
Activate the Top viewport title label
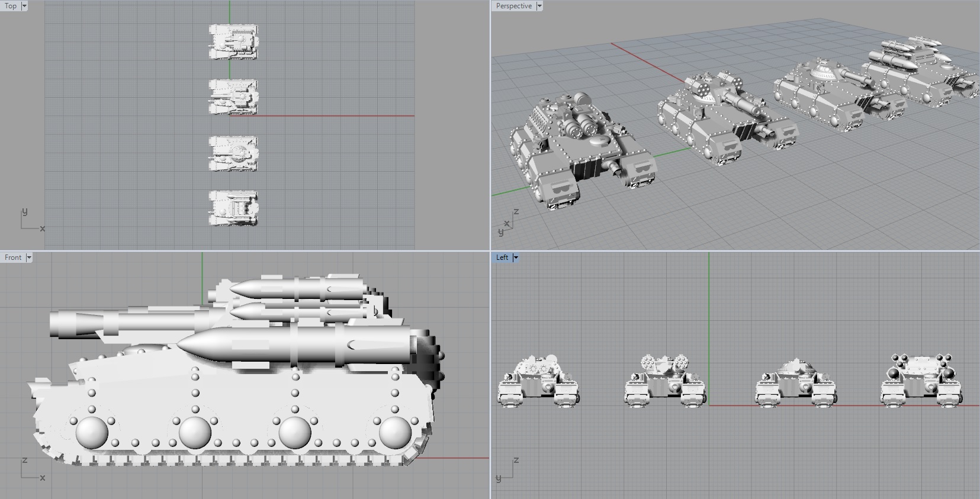pyautogui.click(x=11, y=6)
